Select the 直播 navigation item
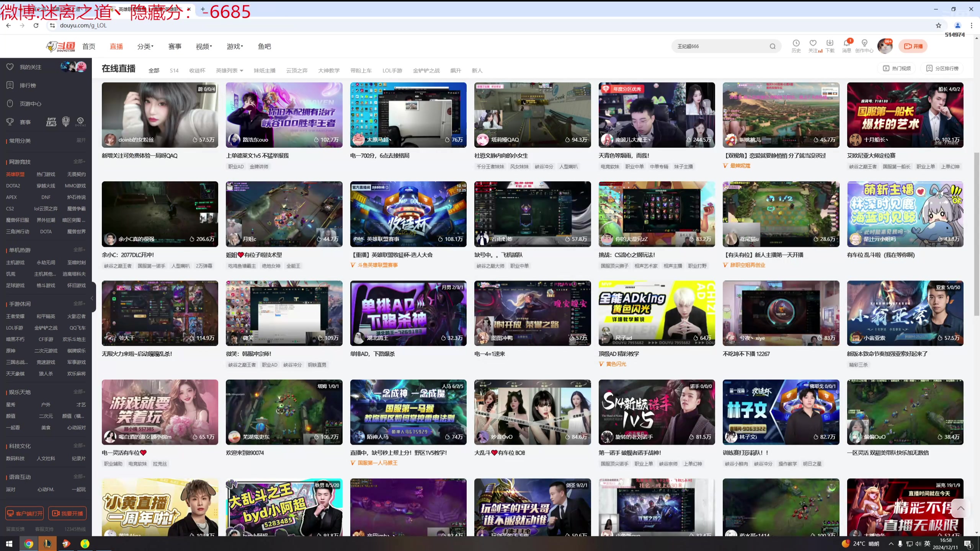This screenshot has height=551, width=980. click(116, 46)
